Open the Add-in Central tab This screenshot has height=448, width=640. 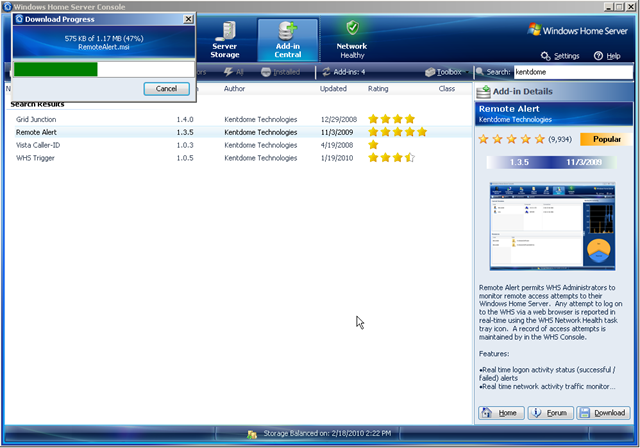tap(288, 40)
